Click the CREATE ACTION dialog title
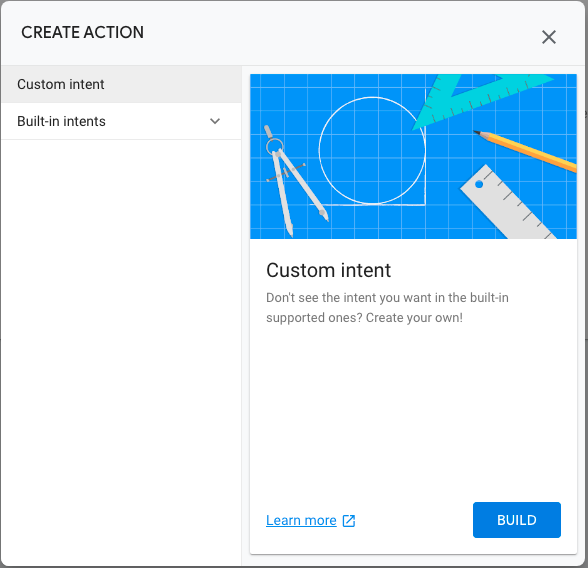Screen dimensions: 588x568 click(x=82, y=32)
